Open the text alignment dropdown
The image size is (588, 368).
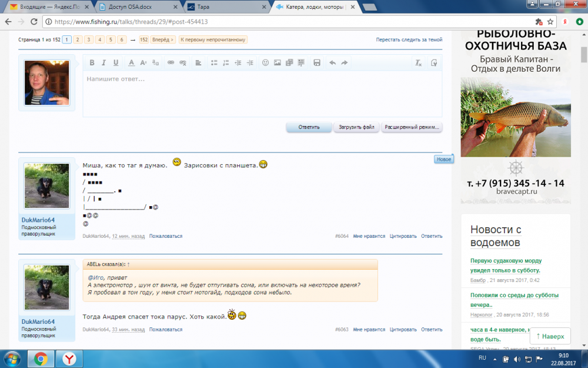tap(198, 63)
